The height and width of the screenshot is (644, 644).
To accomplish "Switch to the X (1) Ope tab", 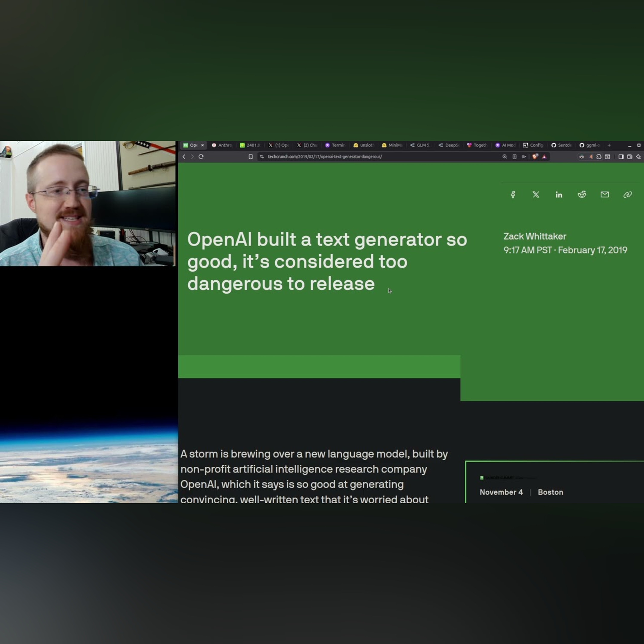I will 279,145.
